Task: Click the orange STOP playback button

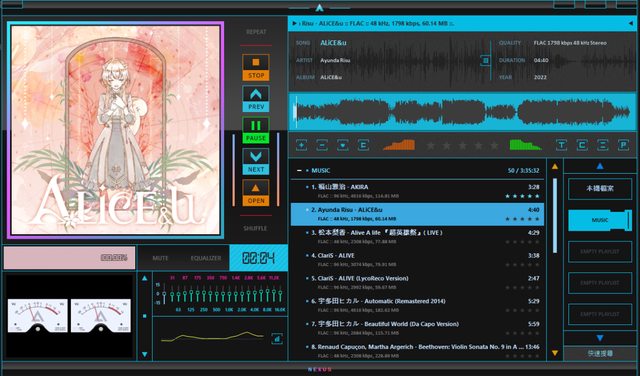Action: point(256,67)
